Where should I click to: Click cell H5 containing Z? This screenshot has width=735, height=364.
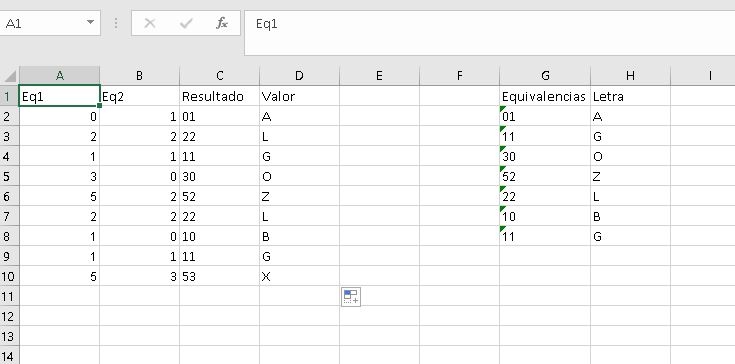click(630, 176)
